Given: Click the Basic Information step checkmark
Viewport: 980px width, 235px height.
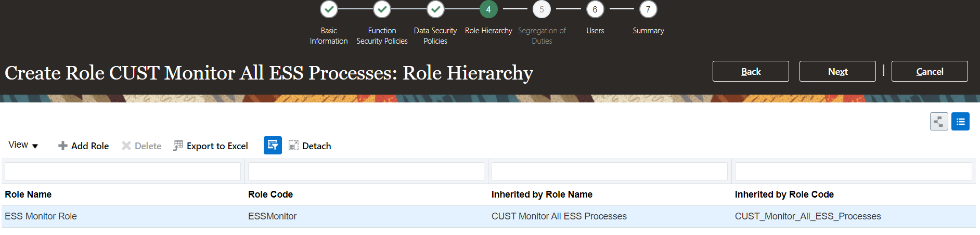Looking at the screenshot, I should [x=329, y=9].
